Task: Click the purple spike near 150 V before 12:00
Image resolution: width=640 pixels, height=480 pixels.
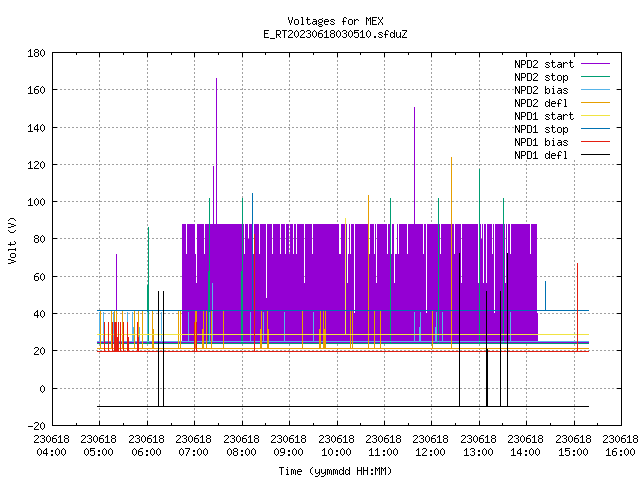Action: pyautogui.click(x=415, y=165)
